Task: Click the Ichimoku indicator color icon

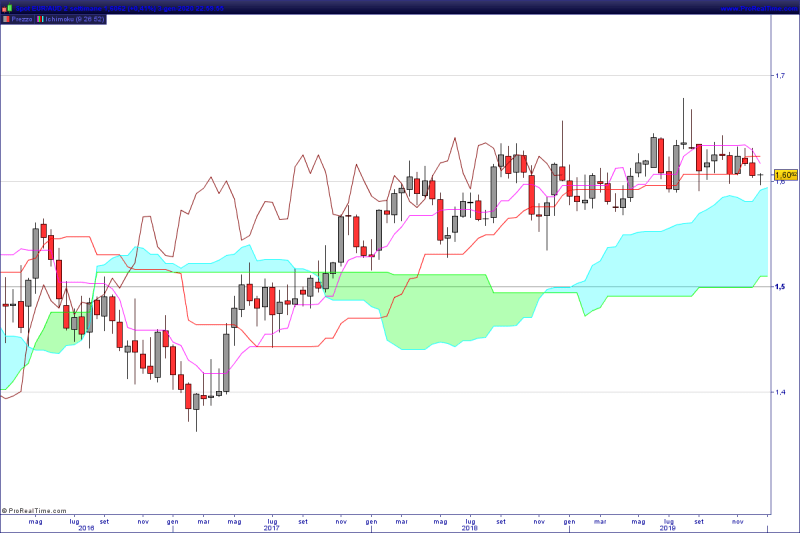Action: [x=42, y=19]
